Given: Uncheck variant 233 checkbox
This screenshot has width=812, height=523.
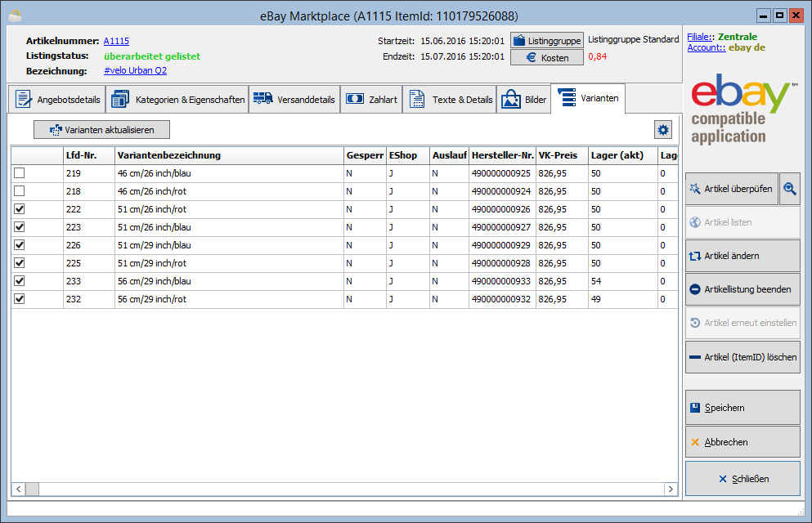Looking at the screenshot, I should click(19, 281).
